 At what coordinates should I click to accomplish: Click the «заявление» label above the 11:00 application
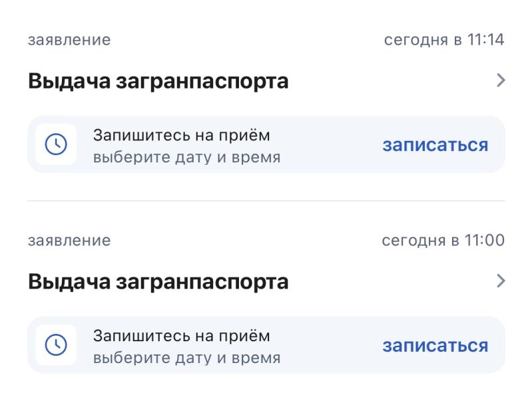pyautogui.click(x=69, y=240)
